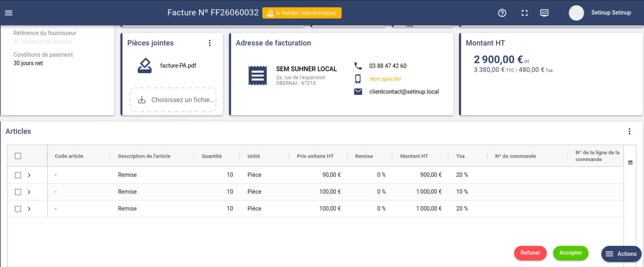644x267 pixels.
Task: Click the Refuser button
Action: (530, 253)
